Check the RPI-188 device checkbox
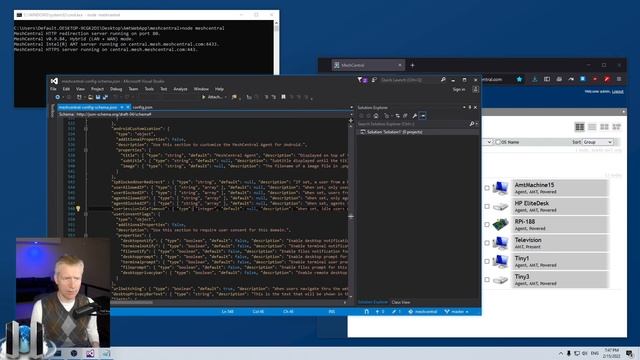This screenshot has height=360, width=640. tap(487, 225)
